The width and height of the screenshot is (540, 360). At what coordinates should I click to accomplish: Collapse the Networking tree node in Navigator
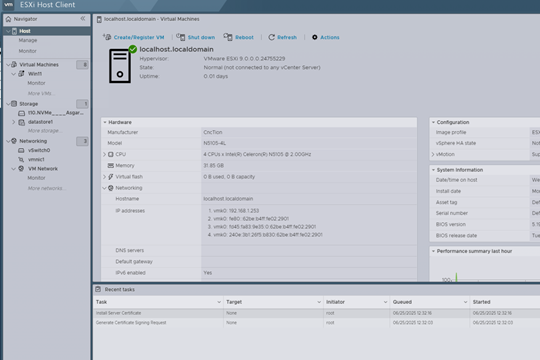coord(8,141)
